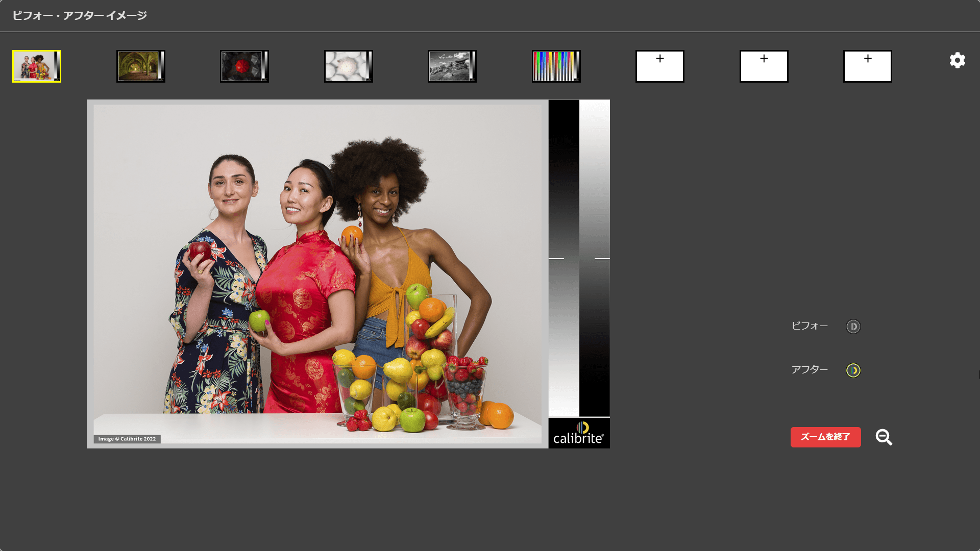Select the red umbrella thumbnail
980x551 pixels.
244,66
